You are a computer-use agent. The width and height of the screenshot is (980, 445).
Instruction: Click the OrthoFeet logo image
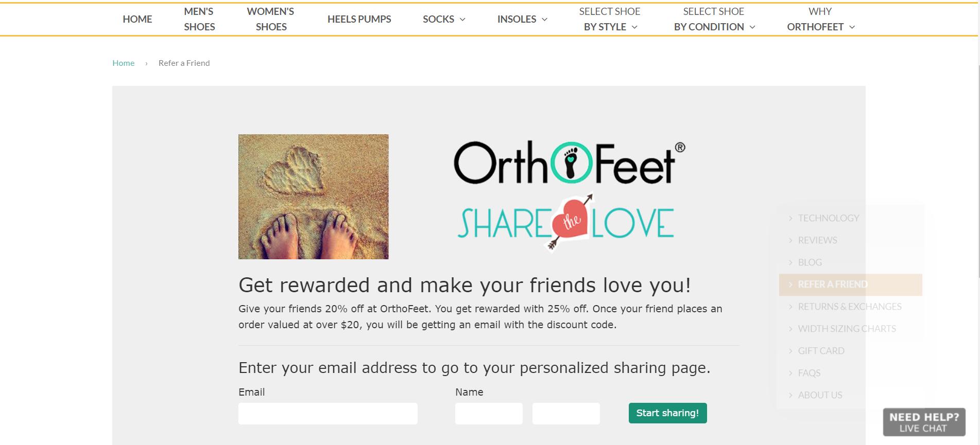click(569, 163)
